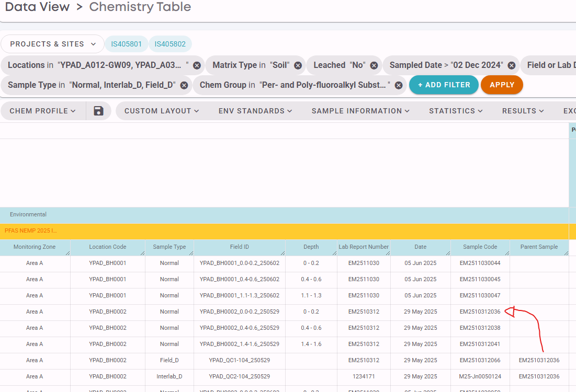Image resolution: width=576 pixels, height=392 pixels.
Task: Open the Custom Layout menu
Action: pos(162,111)
